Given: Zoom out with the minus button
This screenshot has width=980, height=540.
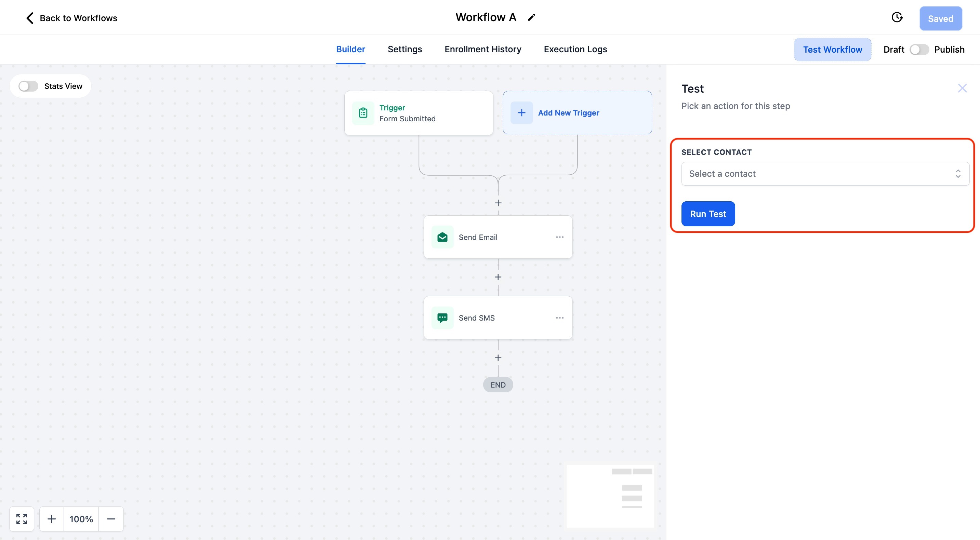Looking at the screenshot, I should click(111, 519).
